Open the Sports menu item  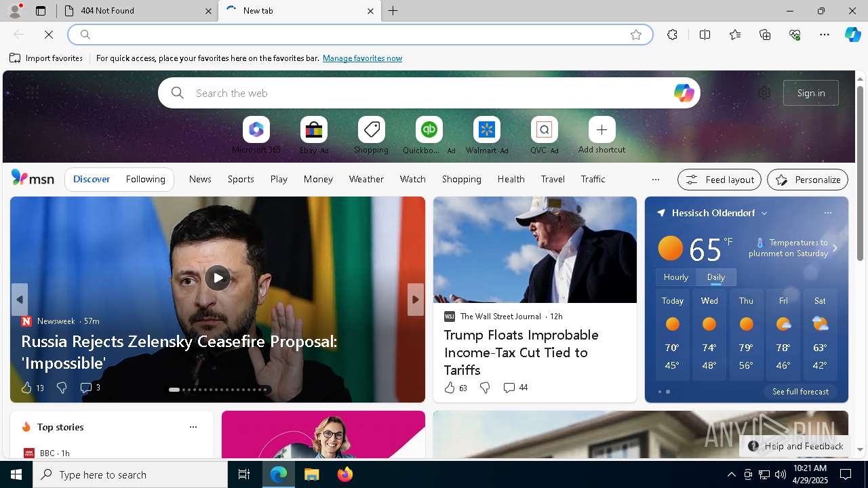(x=241, y=179)
